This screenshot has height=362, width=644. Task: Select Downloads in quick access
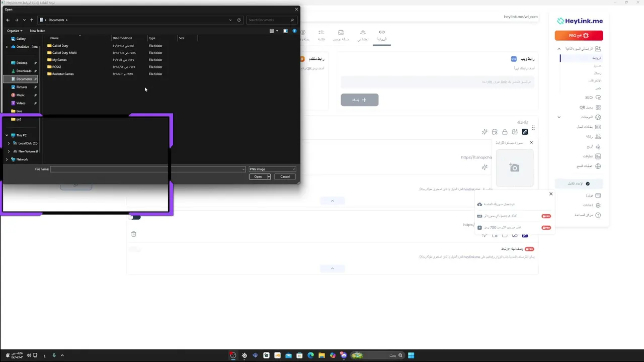(x=24, y=71)
